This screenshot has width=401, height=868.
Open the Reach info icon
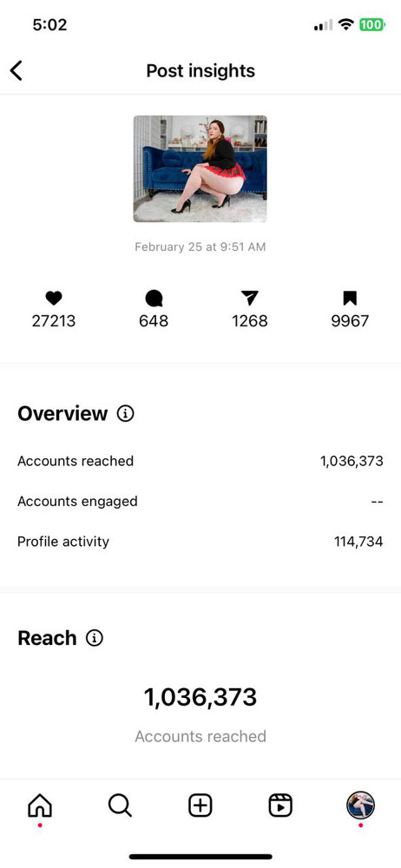coord(94,638)
